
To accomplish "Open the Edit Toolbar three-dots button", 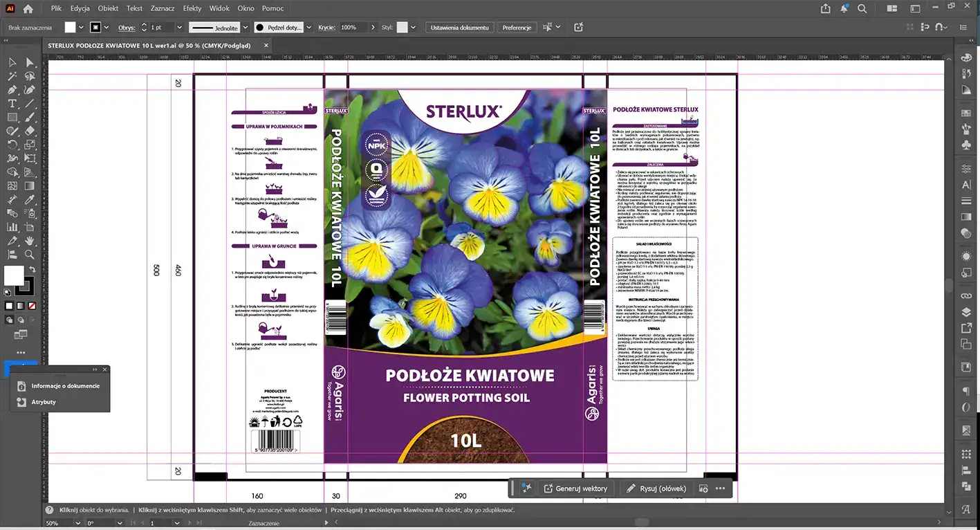I will [21, 353].
